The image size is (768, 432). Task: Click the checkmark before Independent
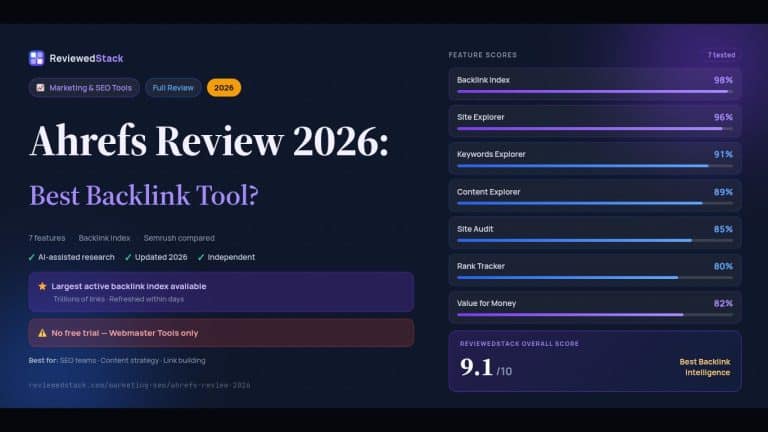coord(201,257)
